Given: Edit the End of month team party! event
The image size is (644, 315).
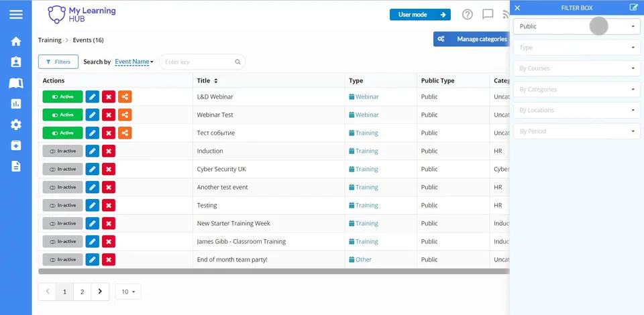Looking at the screenshot, I should 93,259.
